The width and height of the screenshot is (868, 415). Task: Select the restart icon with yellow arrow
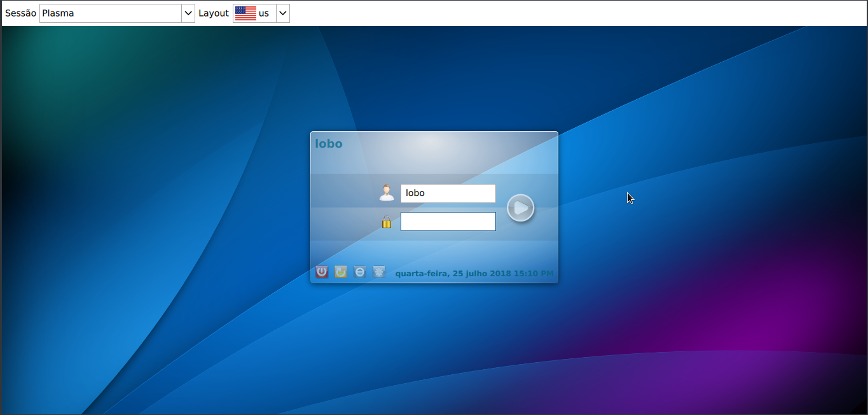(341, 272)
